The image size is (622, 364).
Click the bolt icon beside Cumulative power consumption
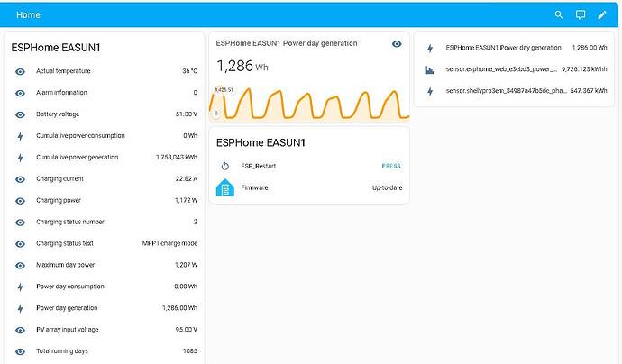click(20, 136)
